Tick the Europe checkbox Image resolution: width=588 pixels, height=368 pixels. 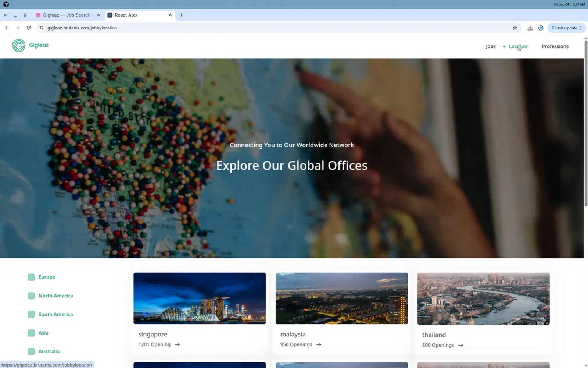(31, 277)
